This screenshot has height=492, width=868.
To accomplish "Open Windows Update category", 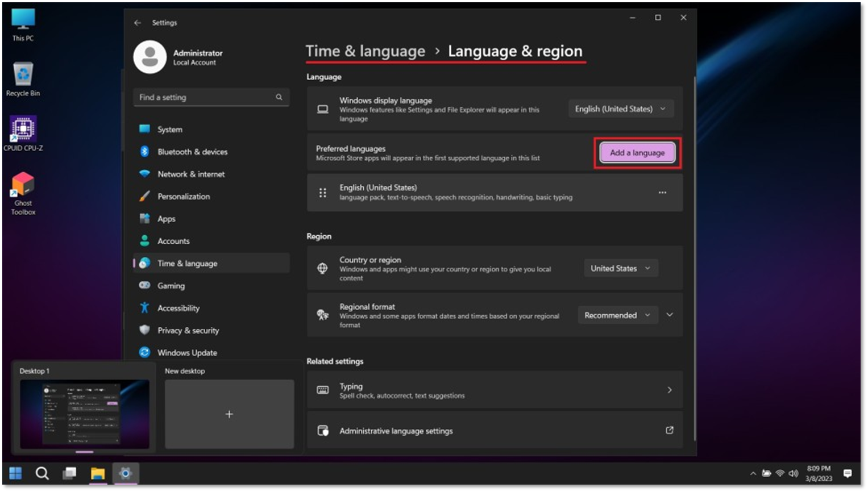I will click(211, 353).
